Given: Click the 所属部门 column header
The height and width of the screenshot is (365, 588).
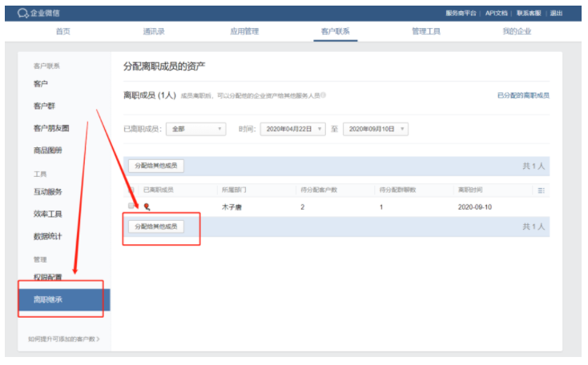Looking at the screenshot, I should (234, 190).
